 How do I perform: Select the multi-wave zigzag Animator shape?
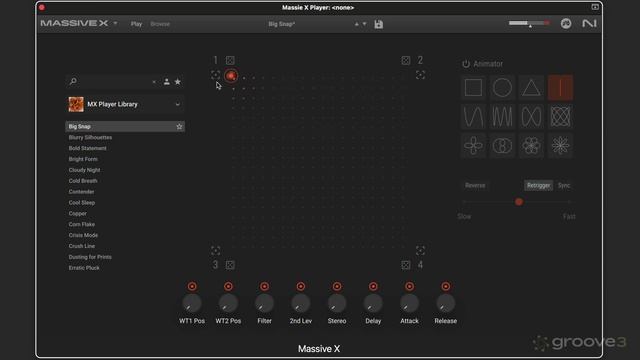[x=502, y=117]
